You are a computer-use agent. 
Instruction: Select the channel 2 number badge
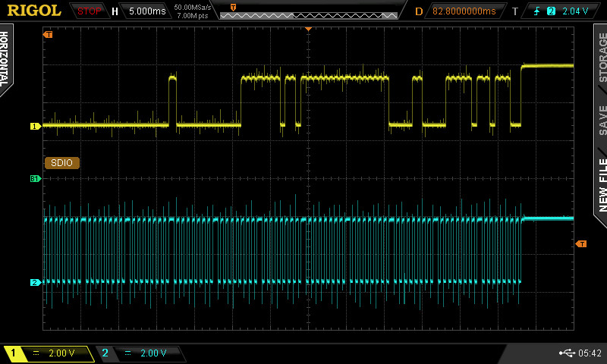pyautogui.click(x=105, y=353)
